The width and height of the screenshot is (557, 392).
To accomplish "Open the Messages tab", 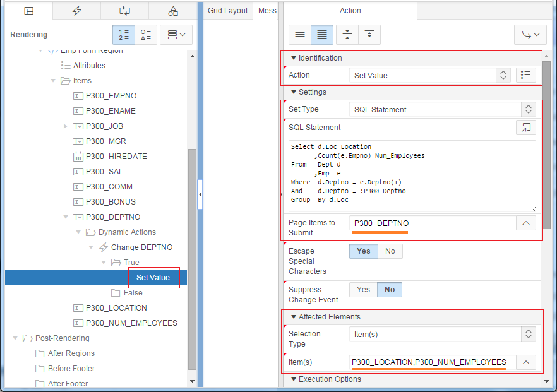I will coord(267,11).
